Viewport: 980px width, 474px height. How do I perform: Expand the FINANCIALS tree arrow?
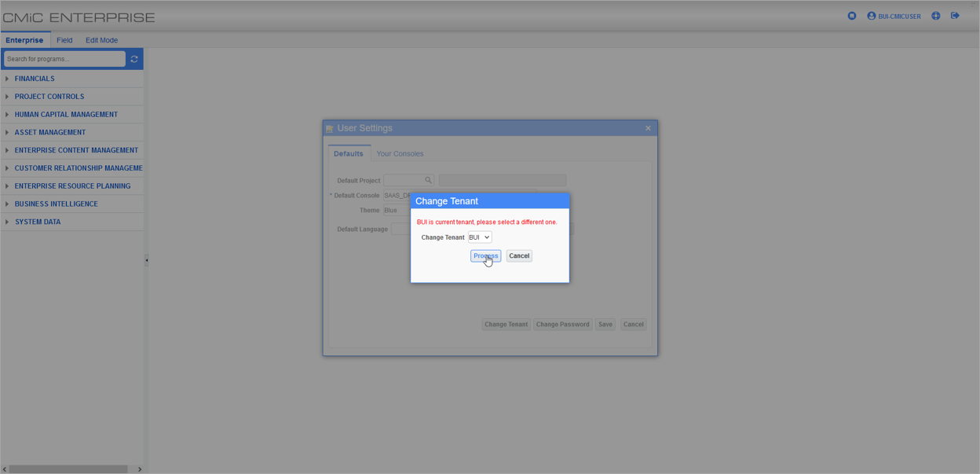click(x=7, y=79)
